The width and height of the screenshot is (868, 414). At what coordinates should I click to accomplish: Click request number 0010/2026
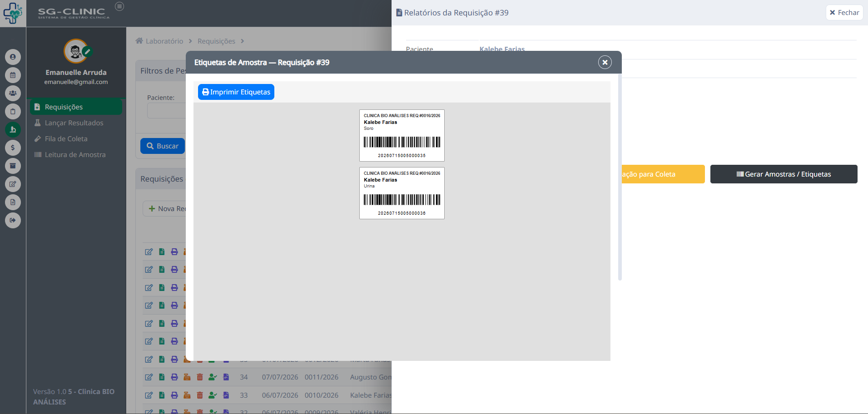(322, 395)
